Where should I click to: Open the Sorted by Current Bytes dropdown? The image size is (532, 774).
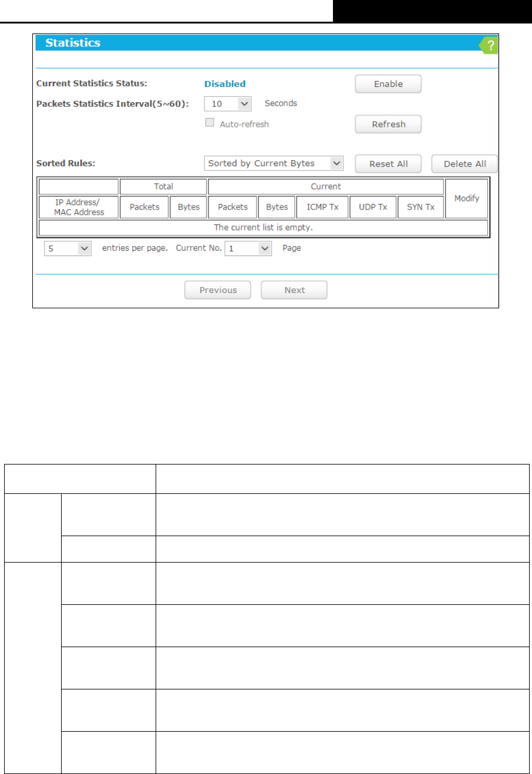pyautogui.click(x=274, y=163)
